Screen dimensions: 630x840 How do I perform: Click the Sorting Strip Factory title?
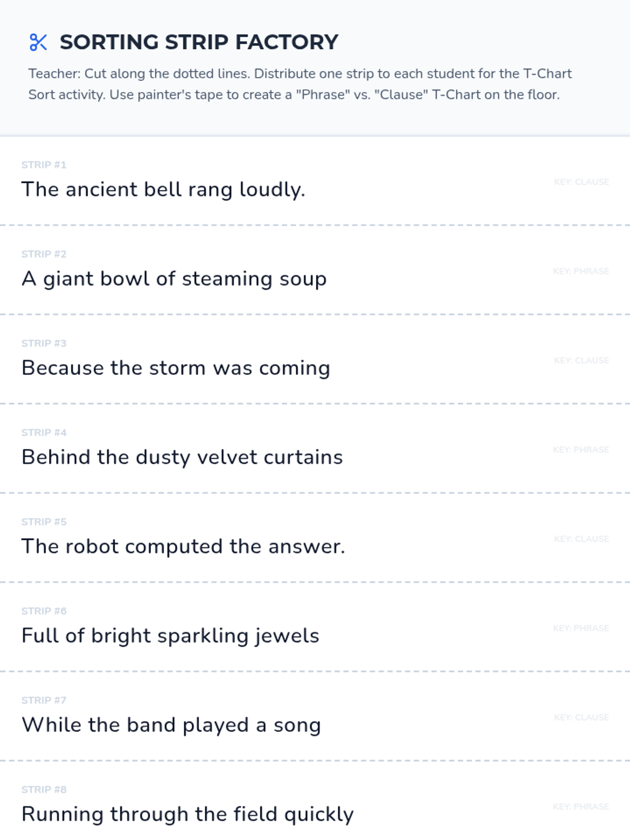198,43
